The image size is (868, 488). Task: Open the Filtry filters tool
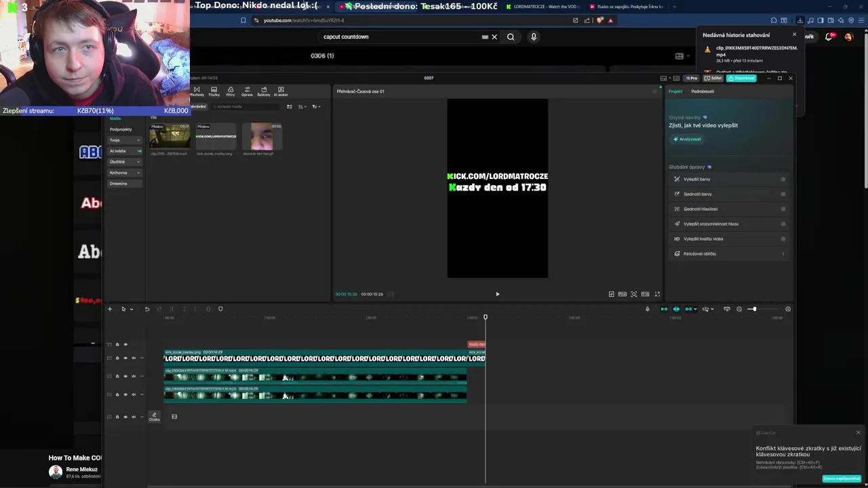coord(231,91)
